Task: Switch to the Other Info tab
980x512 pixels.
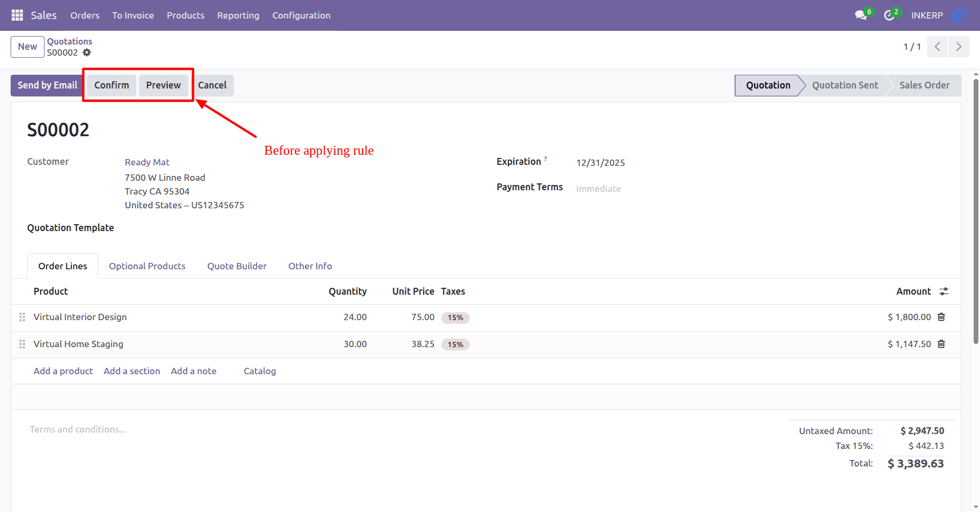Action: [310, 266]
